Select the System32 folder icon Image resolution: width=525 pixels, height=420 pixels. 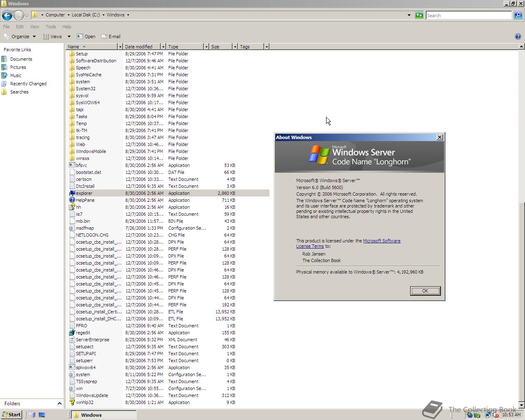click(72, 89)
